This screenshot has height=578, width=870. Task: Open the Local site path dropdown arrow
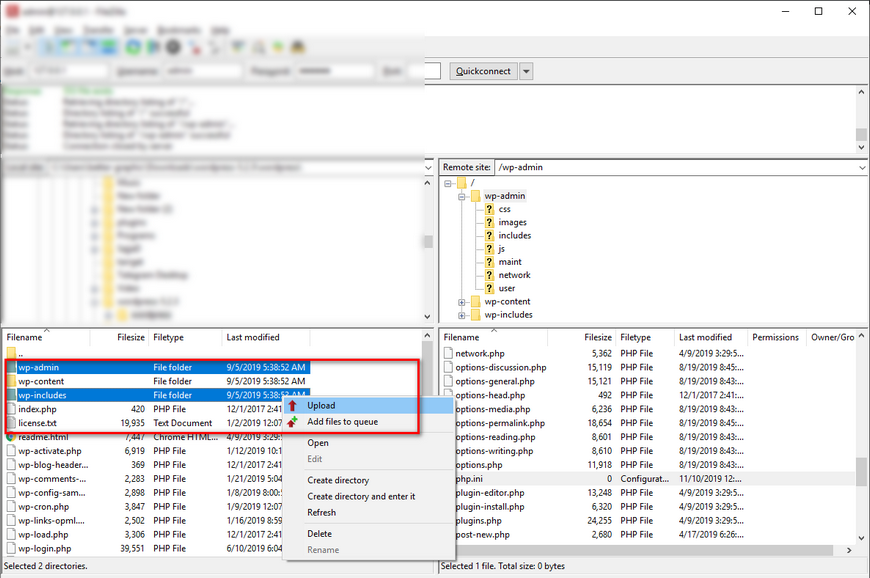coord(428,168)
